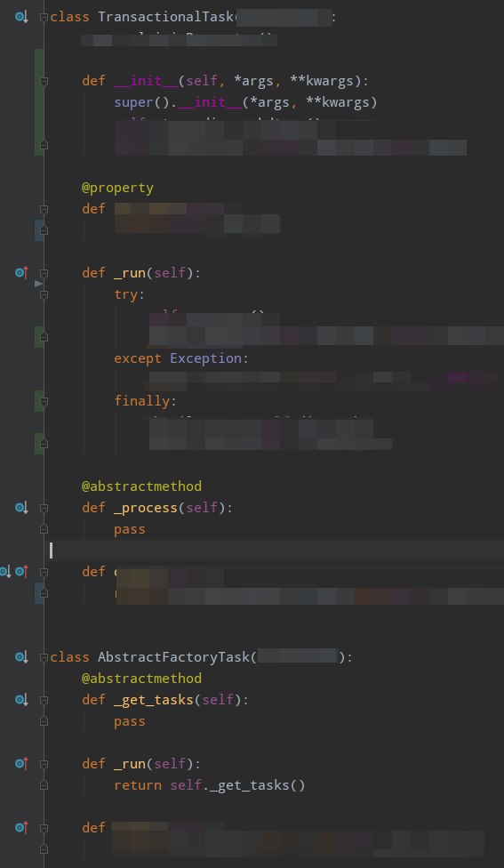Collapse the def _get_tasks fold marker
Screen dimensions: 504x868
point(44,700)
